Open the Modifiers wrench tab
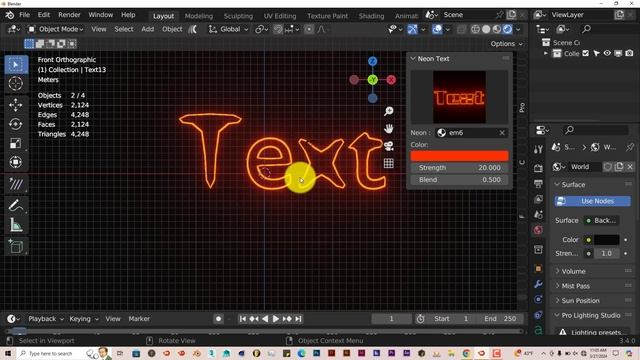The width and height of the screenshot is (640, 360). click(538, 284)
